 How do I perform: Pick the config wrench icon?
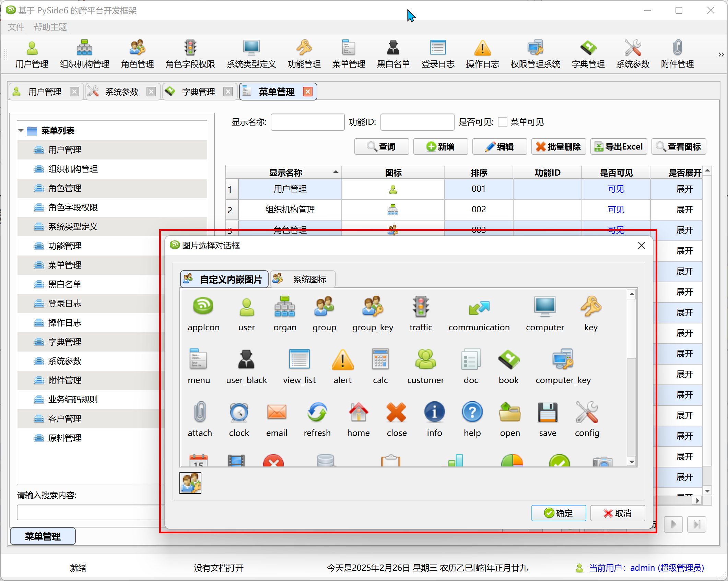tap(587, 412)
